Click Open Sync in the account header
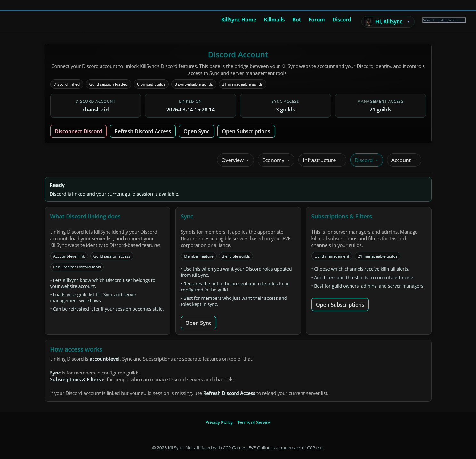This screenshot has height=459, width=476. point(196,131)
